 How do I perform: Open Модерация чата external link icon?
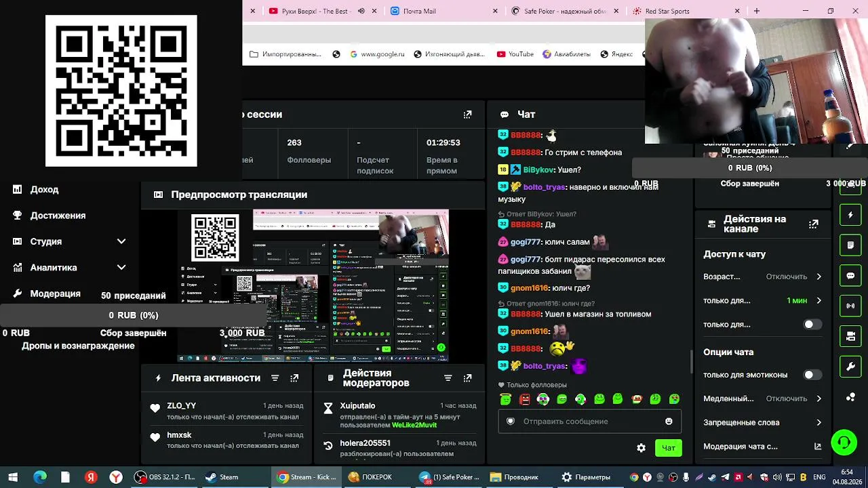pyautogui.click(x=818, y=447)
